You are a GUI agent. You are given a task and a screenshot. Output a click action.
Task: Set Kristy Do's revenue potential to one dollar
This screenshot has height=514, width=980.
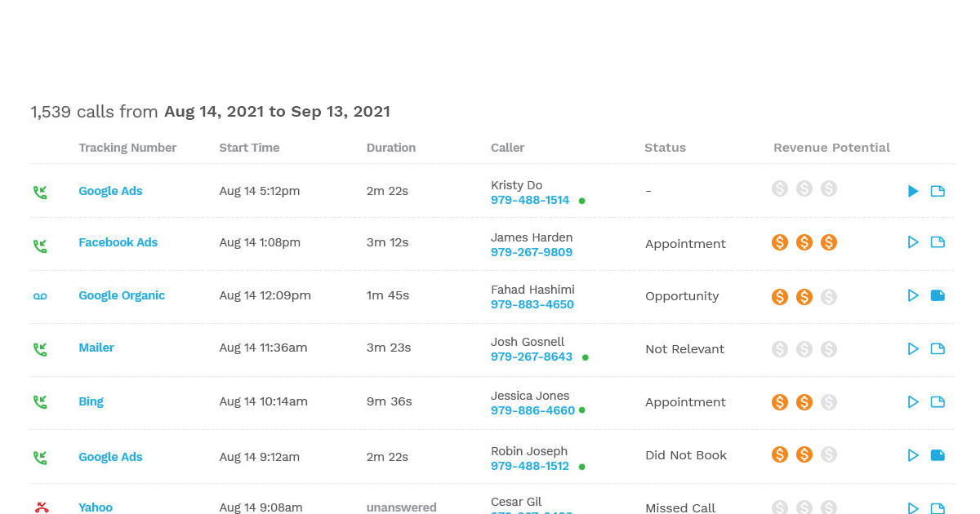point(780,188)
